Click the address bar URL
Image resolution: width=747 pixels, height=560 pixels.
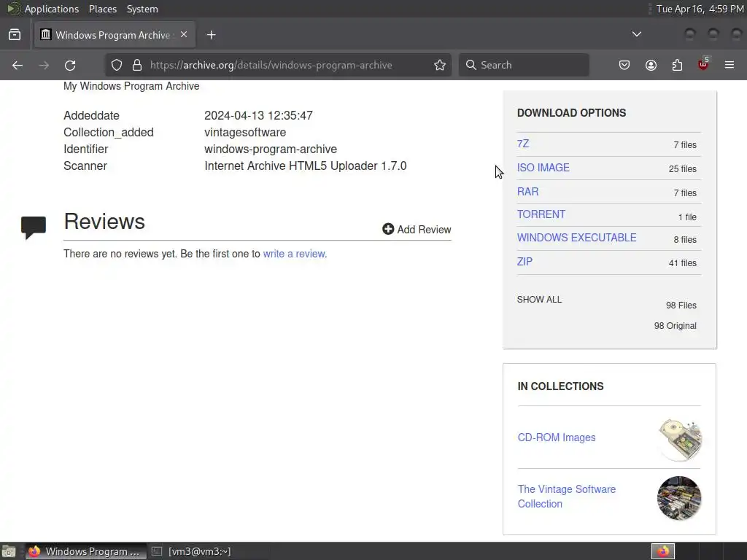pyautogui.click(x=271, y=65)
